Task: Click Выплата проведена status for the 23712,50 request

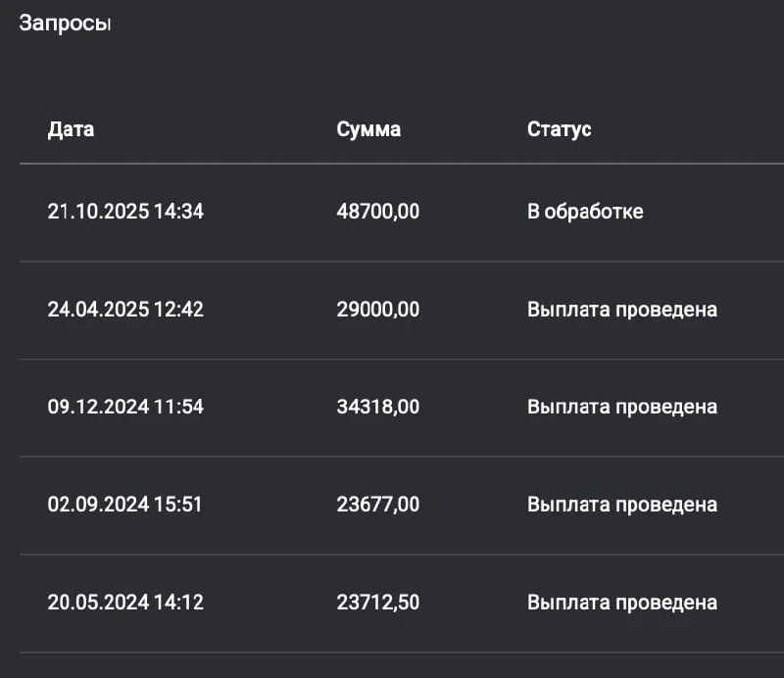Action: pos(621,603)
